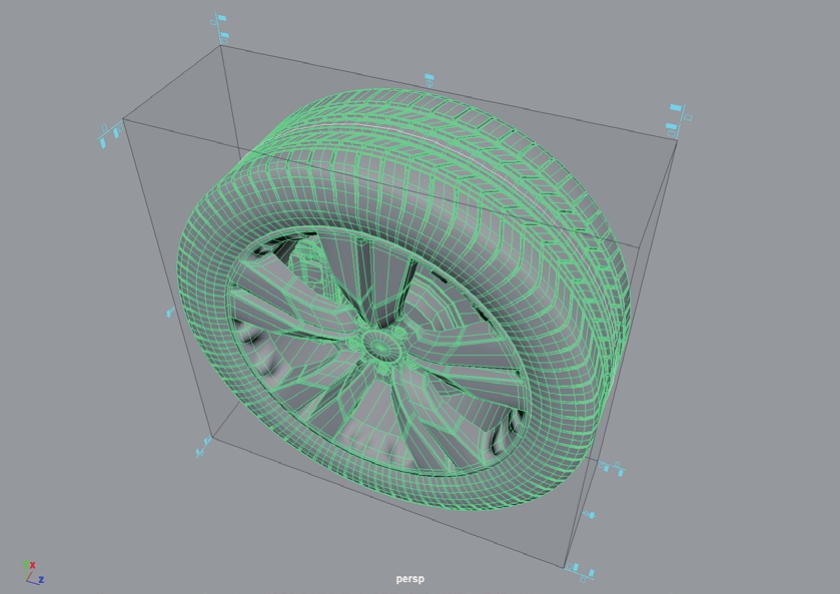Click the persp camera name label

[x=410, y=579]
